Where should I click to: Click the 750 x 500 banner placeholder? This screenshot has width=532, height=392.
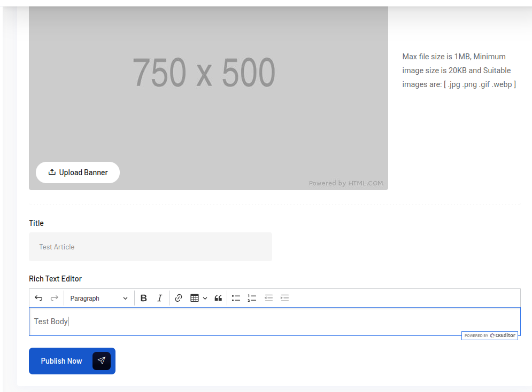(x=209, y=98)
